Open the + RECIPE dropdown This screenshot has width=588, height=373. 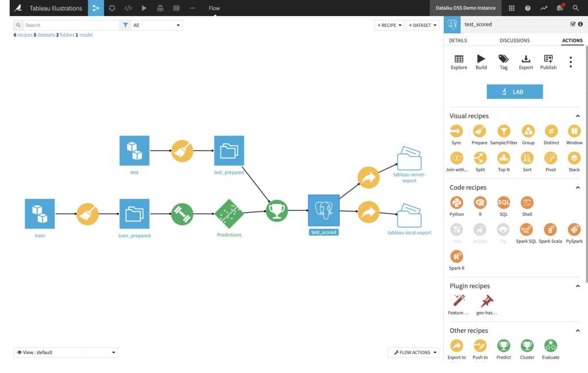(x=389, y=25)
